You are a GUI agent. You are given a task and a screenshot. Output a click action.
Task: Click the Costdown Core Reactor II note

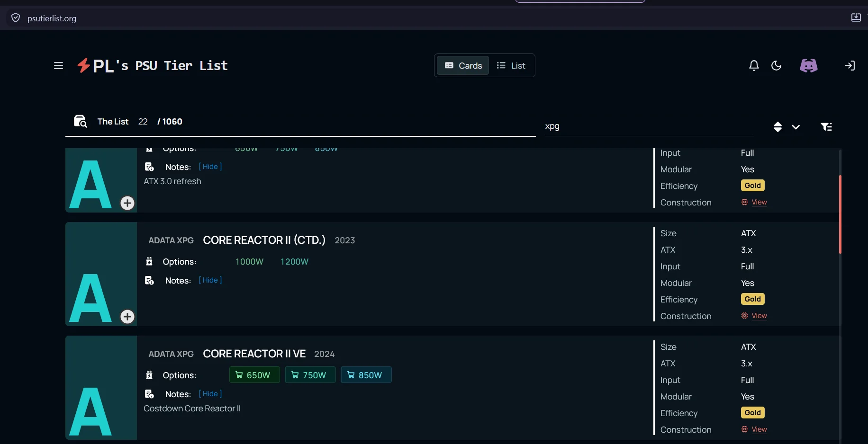click(x=192, y=408)
